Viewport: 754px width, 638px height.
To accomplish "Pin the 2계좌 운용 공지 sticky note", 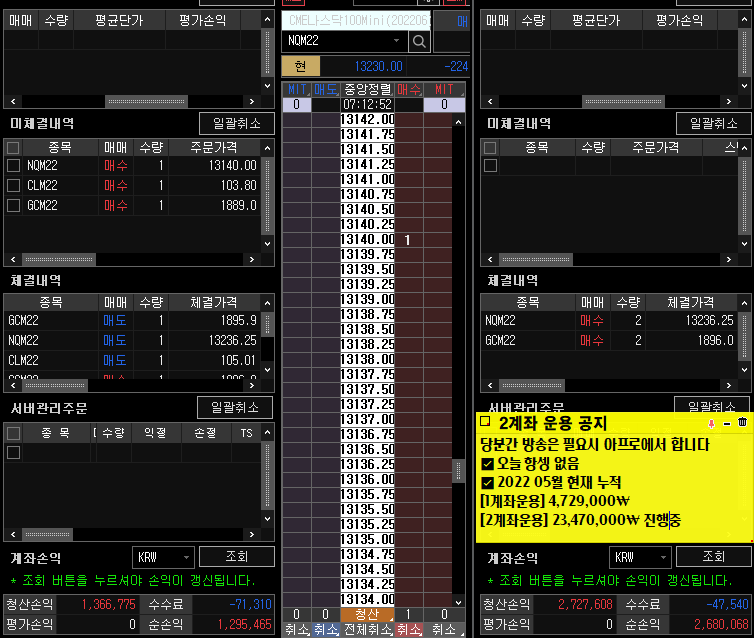I will [x=711, y=423].
